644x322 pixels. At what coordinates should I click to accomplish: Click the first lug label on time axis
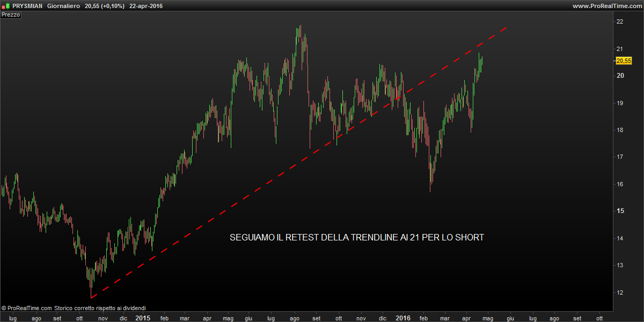[x=13, y=318]
